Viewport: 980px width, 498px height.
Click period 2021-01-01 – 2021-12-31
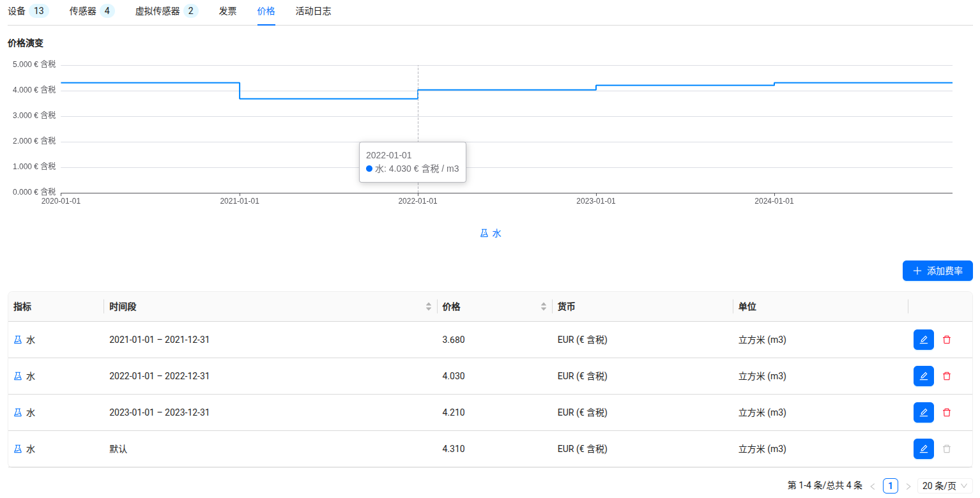(159, 340)
